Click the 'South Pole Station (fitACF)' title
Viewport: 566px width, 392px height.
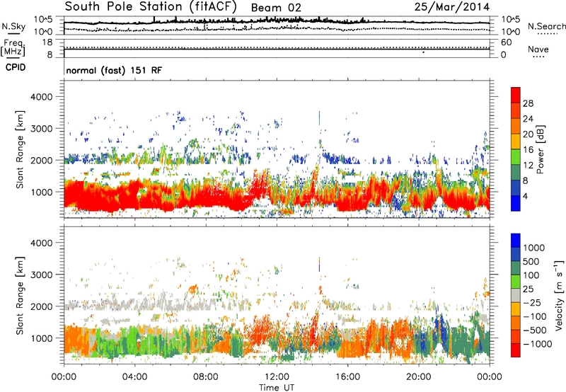[150, 7]
